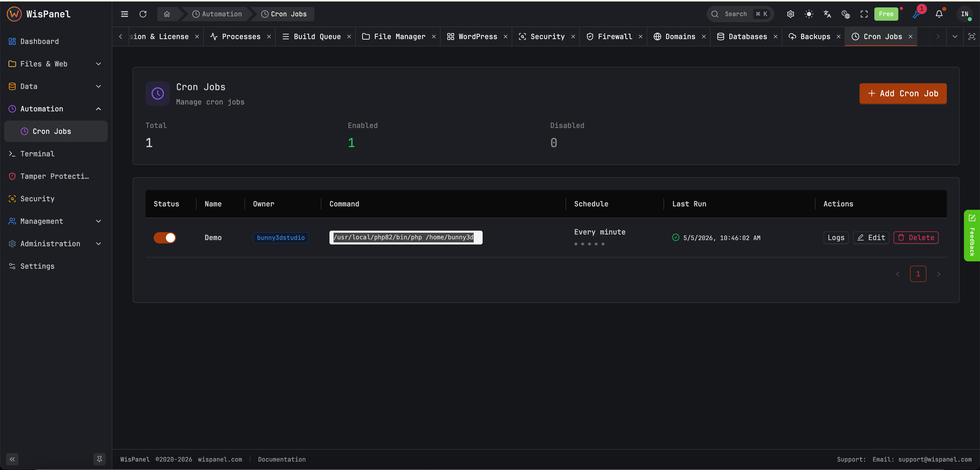Viewport: 980px width, 470px height.
Task: Go to previous page arrow
Action: point(898,274)
